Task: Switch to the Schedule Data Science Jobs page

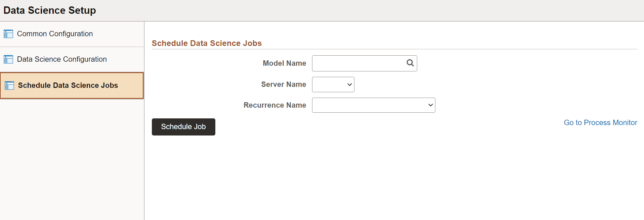Action: point(68,85)
